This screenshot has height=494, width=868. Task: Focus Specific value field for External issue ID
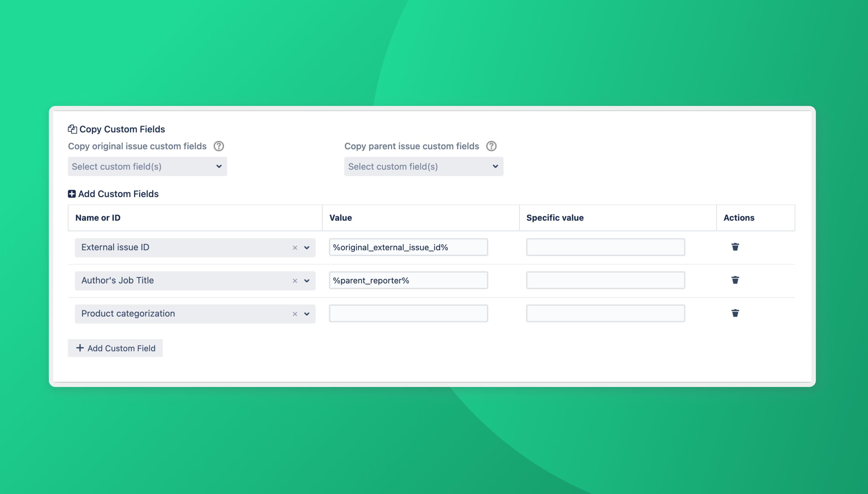click(605, 247)
